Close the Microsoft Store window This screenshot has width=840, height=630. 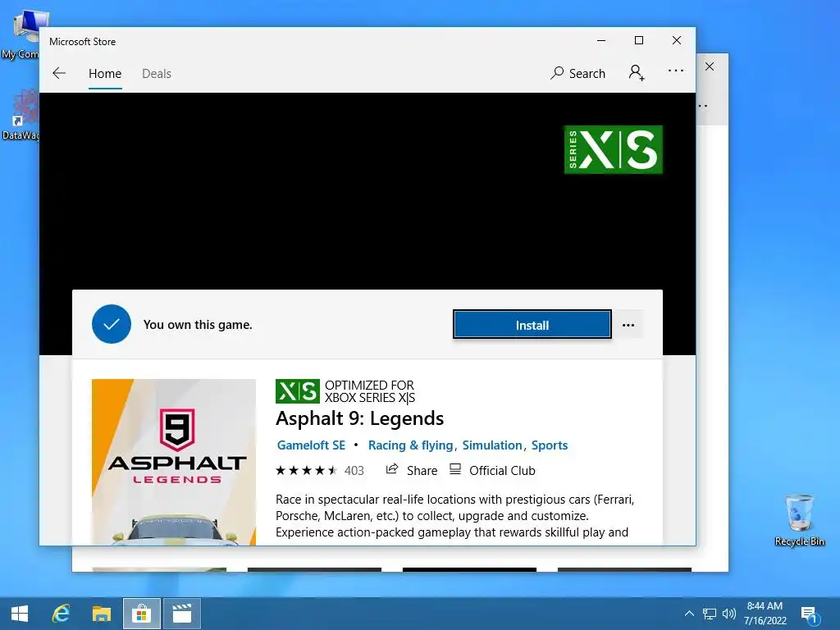[x=677, y=41]
